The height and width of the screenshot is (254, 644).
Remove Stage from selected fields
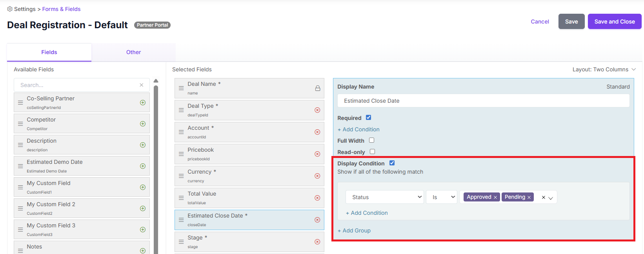[317, 242]
